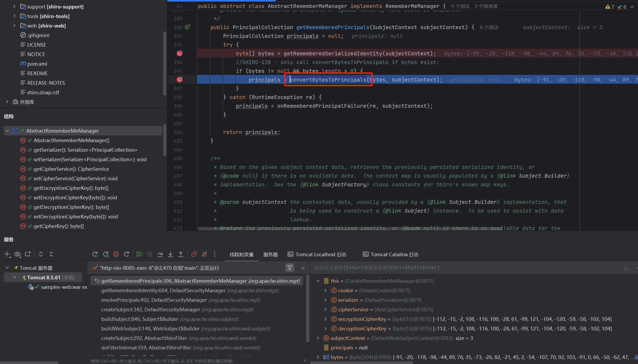
Task: Click the Step Into down-arrow icon
Action: coord(170,254)
